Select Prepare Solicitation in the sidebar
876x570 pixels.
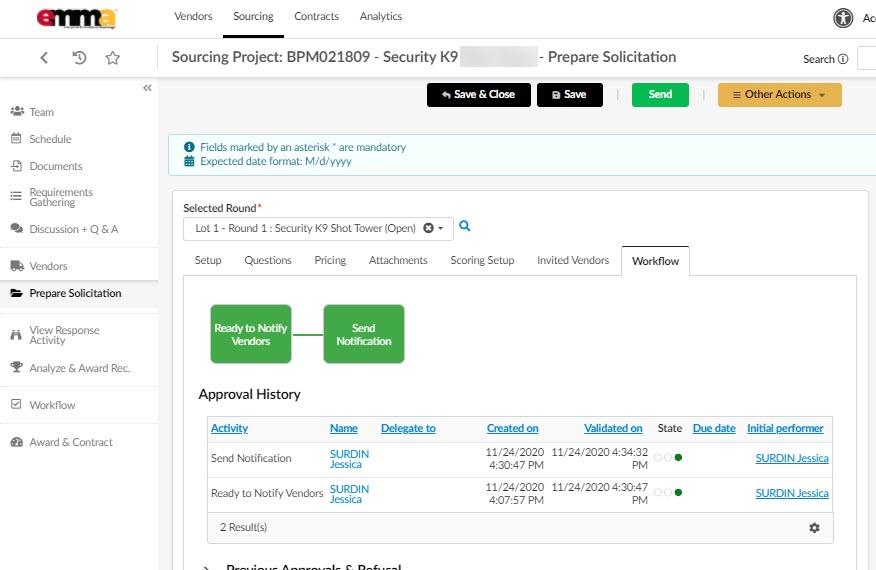[x=75, y=293]
